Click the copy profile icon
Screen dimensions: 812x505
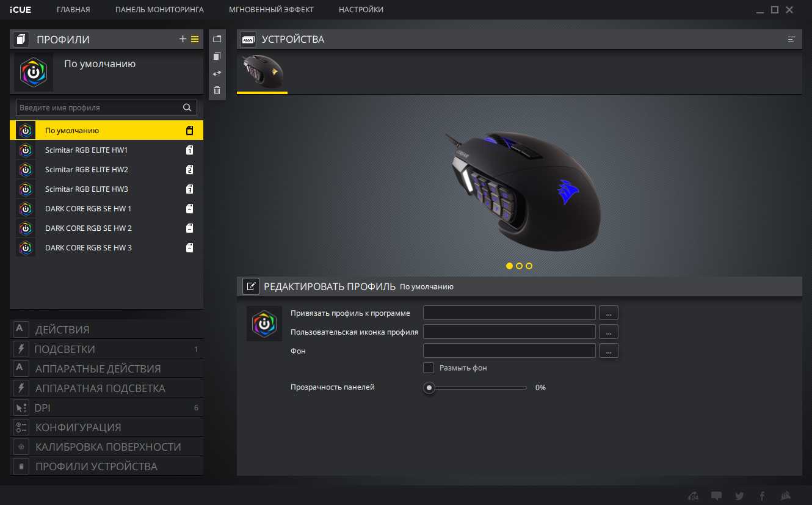(x=217, y=56)
